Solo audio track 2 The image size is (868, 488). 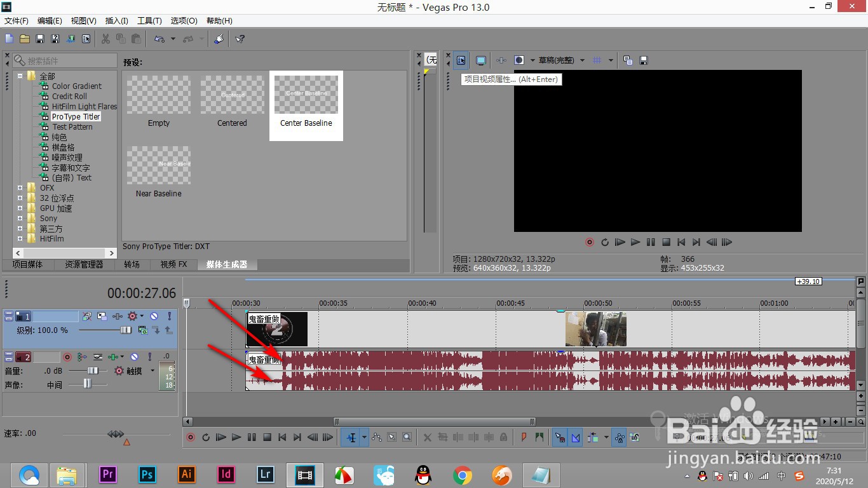click(x=150, y=357)
